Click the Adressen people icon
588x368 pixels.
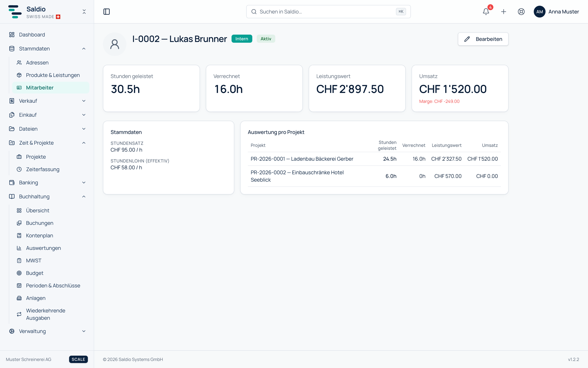coord(19,63)
